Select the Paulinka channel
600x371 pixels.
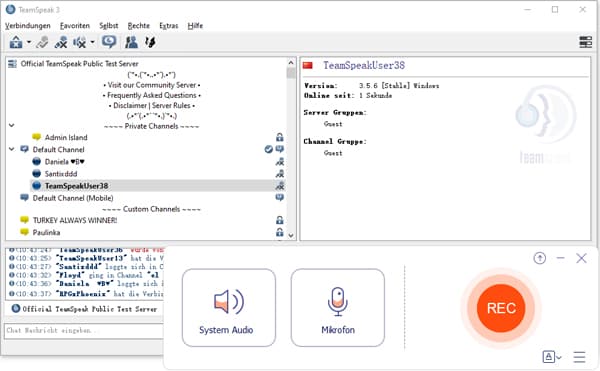46,233
